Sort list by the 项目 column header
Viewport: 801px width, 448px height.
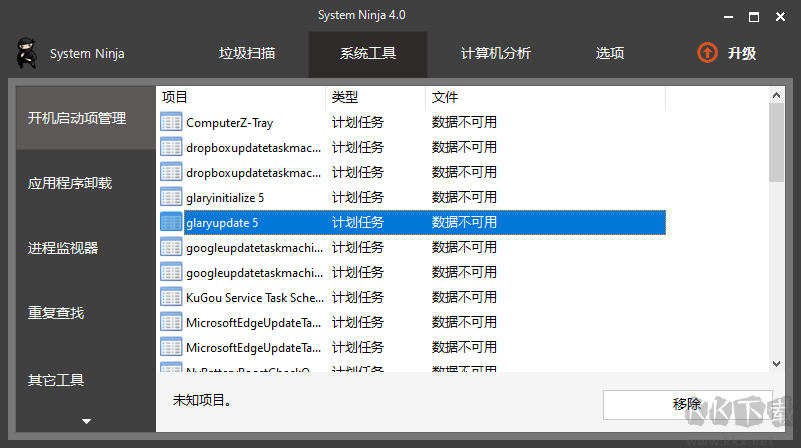pyautogui.click(x=240, y=97)
